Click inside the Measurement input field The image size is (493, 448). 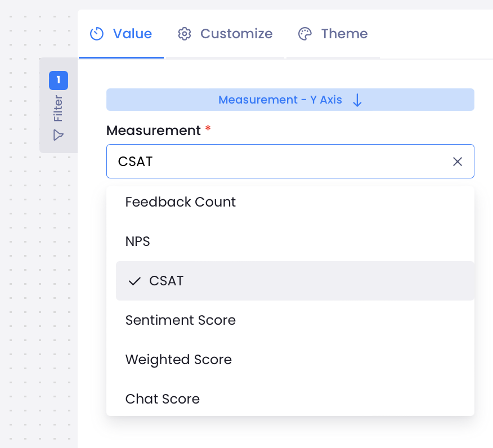pos(276,162)
